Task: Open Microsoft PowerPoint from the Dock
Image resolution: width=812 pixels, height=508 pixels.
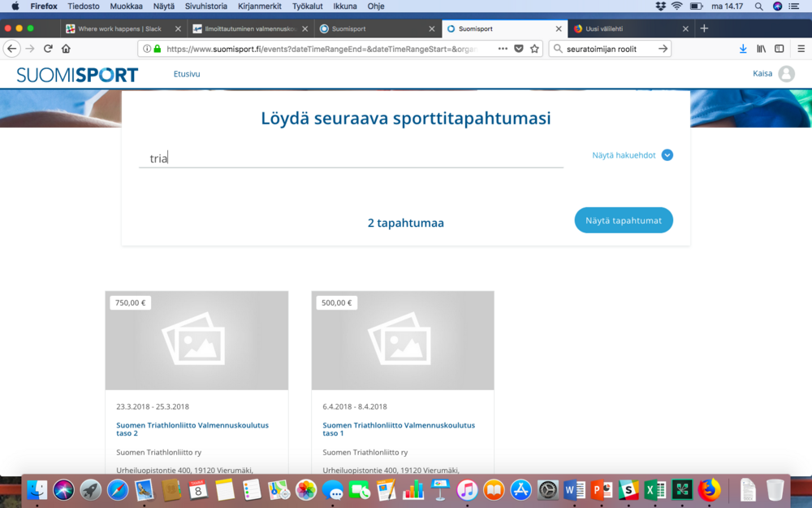Action: pyautogui.click(x=602, y=490)
